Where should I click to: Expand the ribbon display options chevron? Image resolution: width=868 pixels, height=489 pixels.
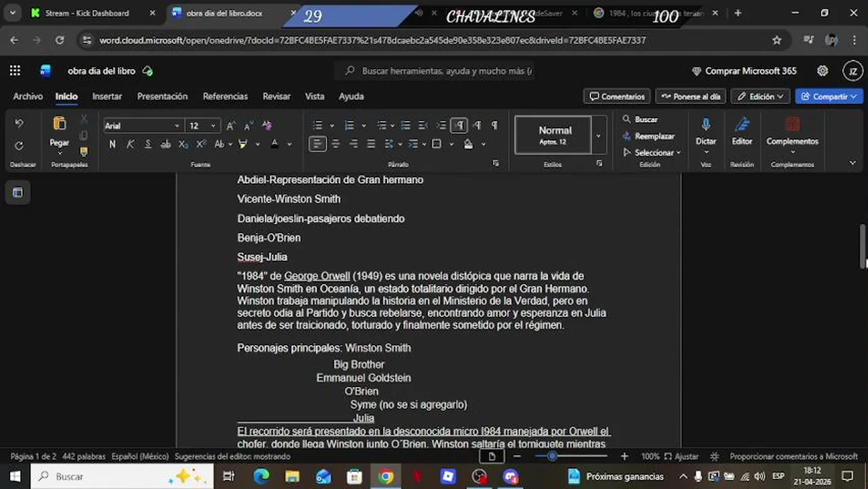[852, 163]
